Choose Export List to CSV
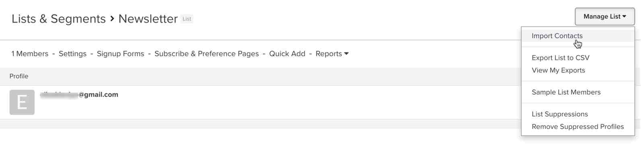This screenshot has height=153, width=644. pyautogui.click(x=560, y=58)
